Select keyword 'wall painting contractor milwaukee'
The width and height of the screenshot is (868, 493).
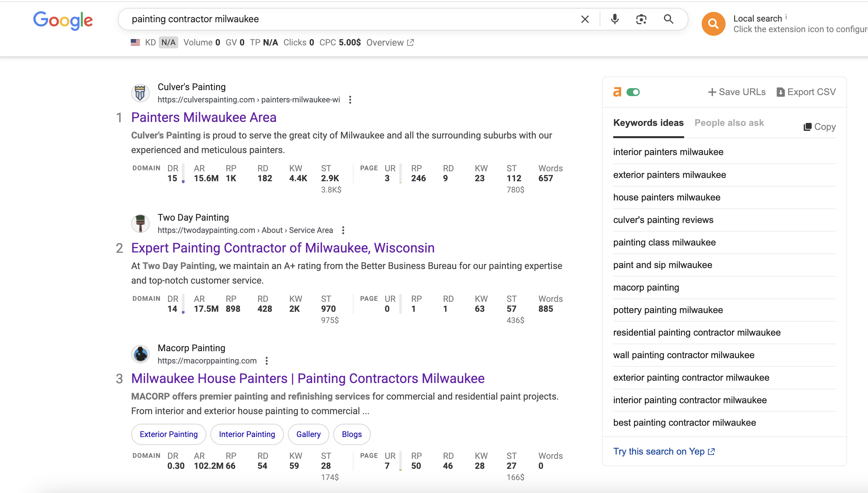(683, 355)
